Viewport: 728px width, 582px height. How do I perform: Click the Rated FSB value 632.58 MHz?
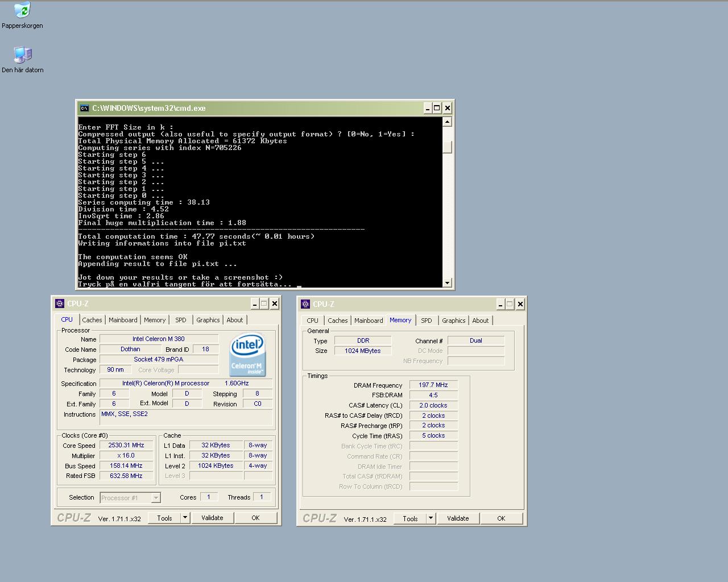pos(126,476)
